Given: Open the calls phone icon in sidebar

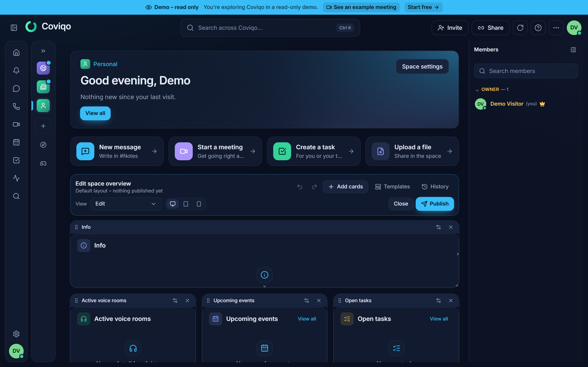Looking at the screenshot, I should point(16,106).
